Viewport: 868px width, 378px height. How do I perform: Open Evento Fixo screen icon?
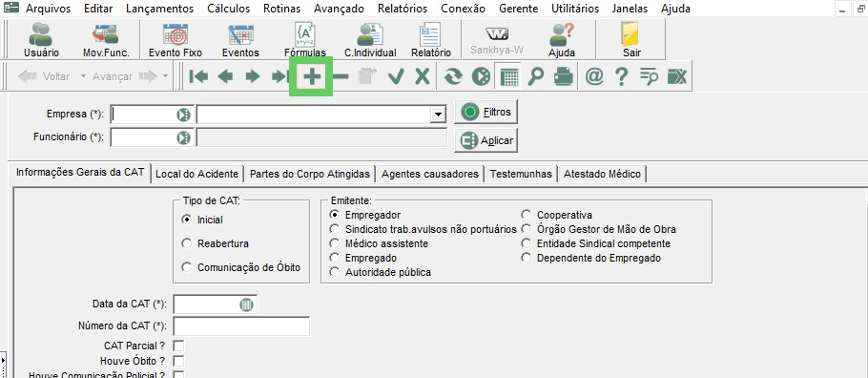pos(175,40)
